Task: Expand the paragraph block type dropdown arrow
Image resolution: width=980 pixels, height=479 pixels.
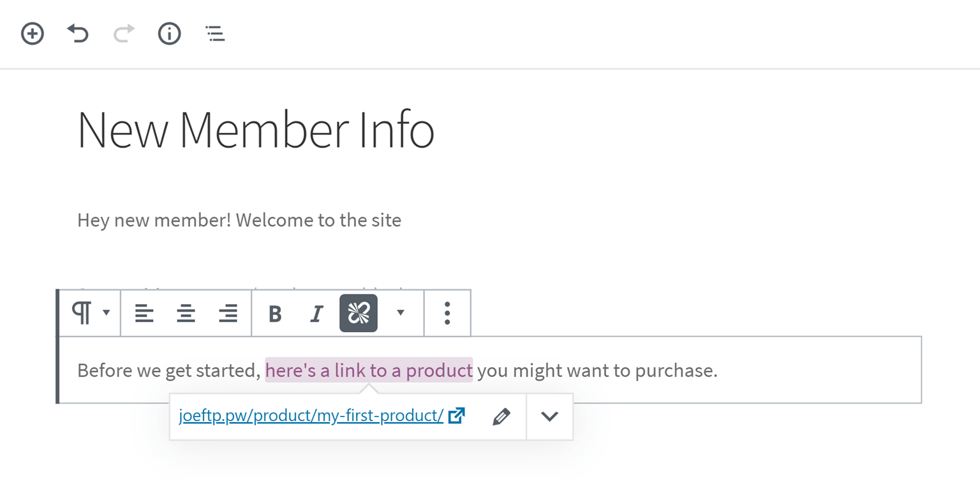Action: click(107, 312)
